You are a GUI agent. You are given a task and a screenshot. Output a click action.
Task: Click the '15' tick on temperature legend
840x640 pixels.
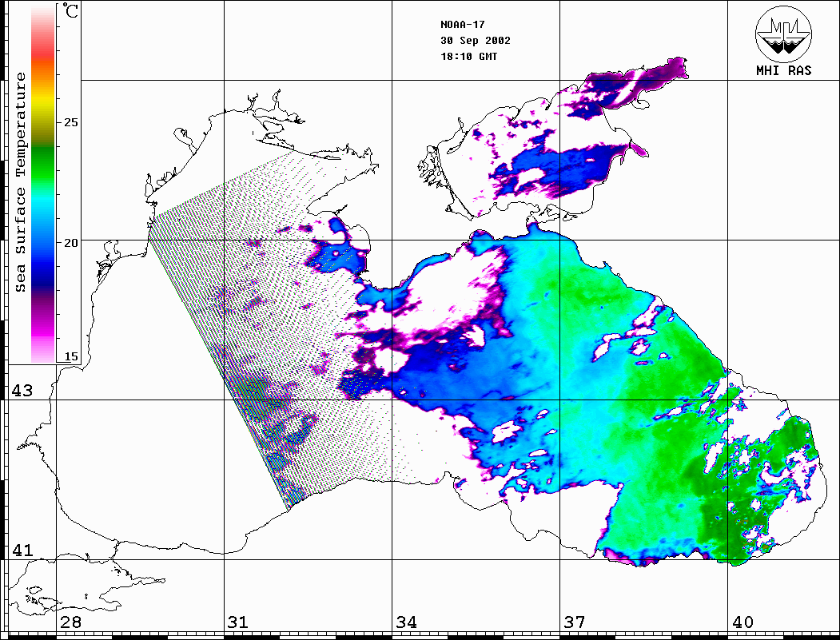70,356
